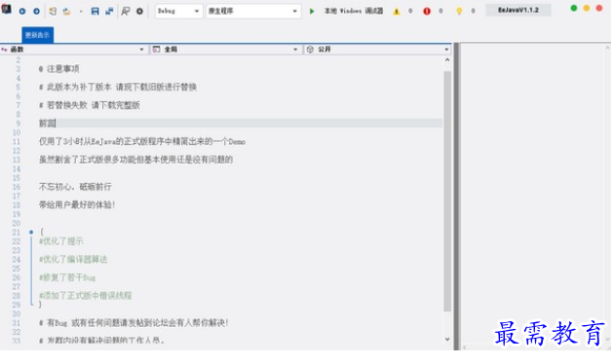The width and height of the screenshot is (613, 364).
Task: Click the yellow window control dot
Action: [x=587, y=8]
